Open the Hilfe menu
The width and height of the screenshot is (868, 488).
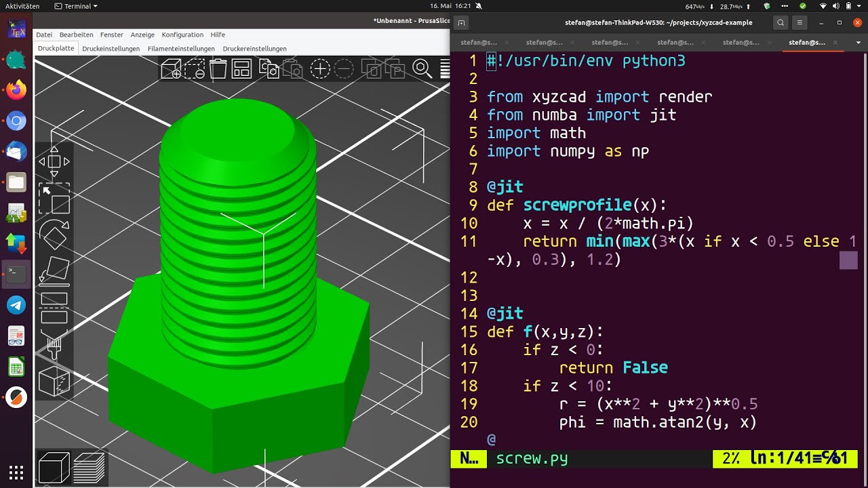(x=218, y=35)
